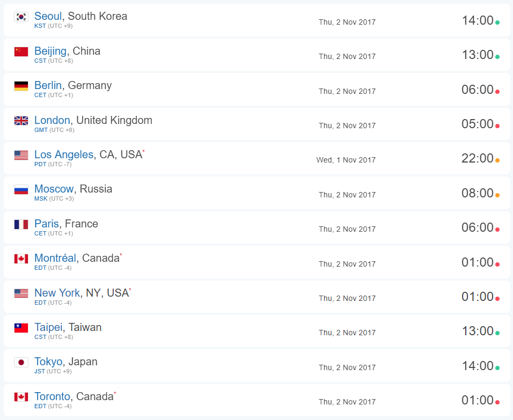Open the Montréal city link
The image size is (513, 420).
click(55, 258)
